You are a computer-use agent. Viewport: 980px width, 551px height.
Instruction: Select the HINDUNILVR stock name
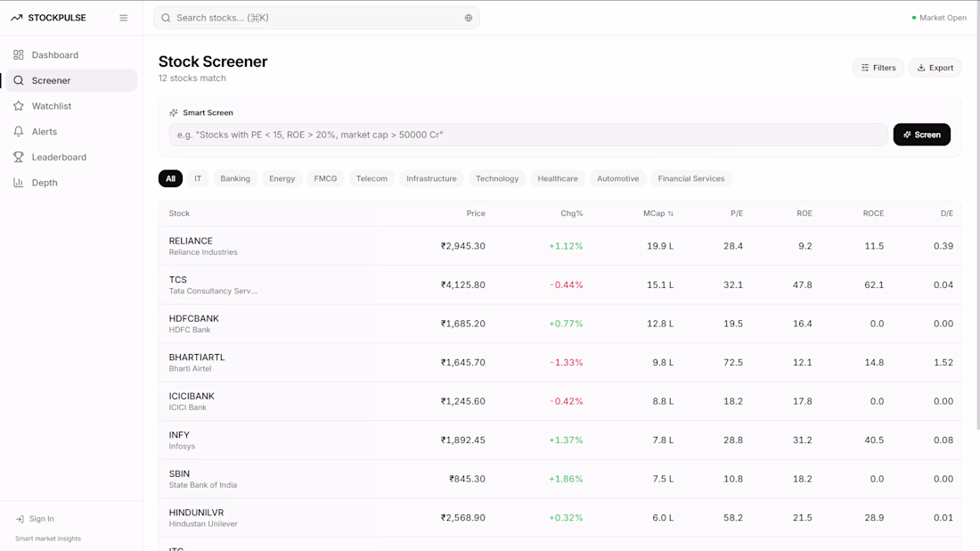(196, 513)
